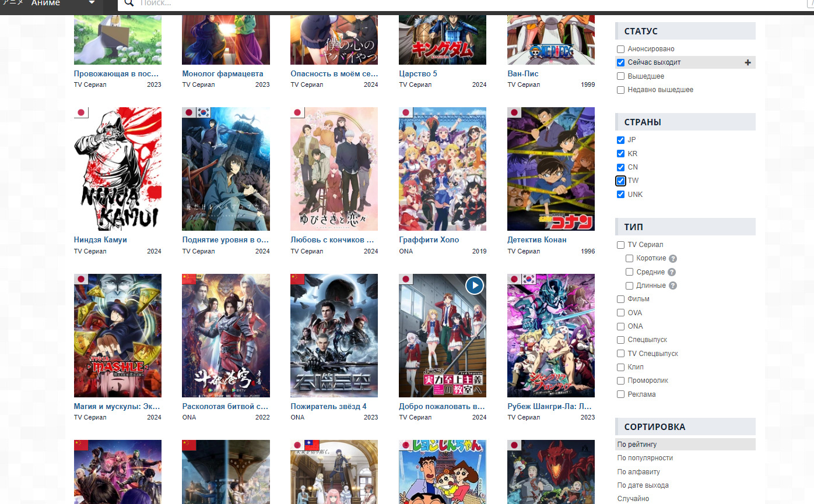814x504 pixels.
Task: Click the plus icon beside Сейчас выходит
Action: pos(748,62)
